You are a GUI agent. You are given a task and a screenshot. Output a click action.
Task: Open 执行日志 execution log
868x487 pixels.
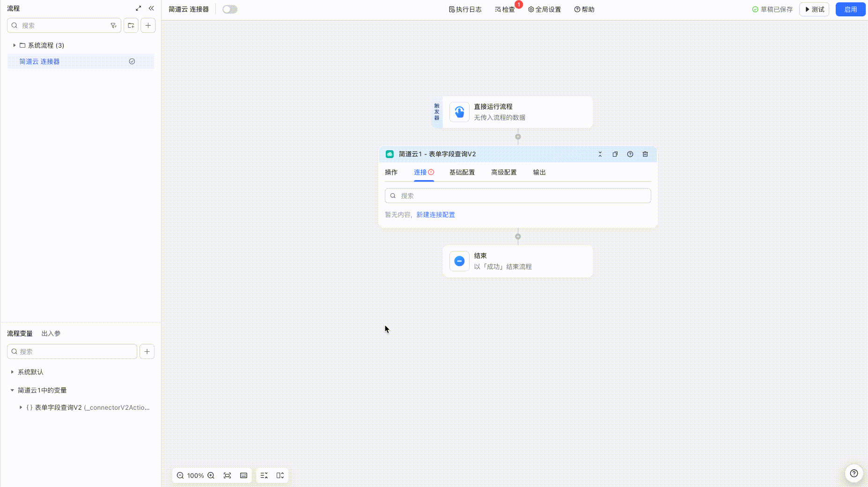pos(465,9)
